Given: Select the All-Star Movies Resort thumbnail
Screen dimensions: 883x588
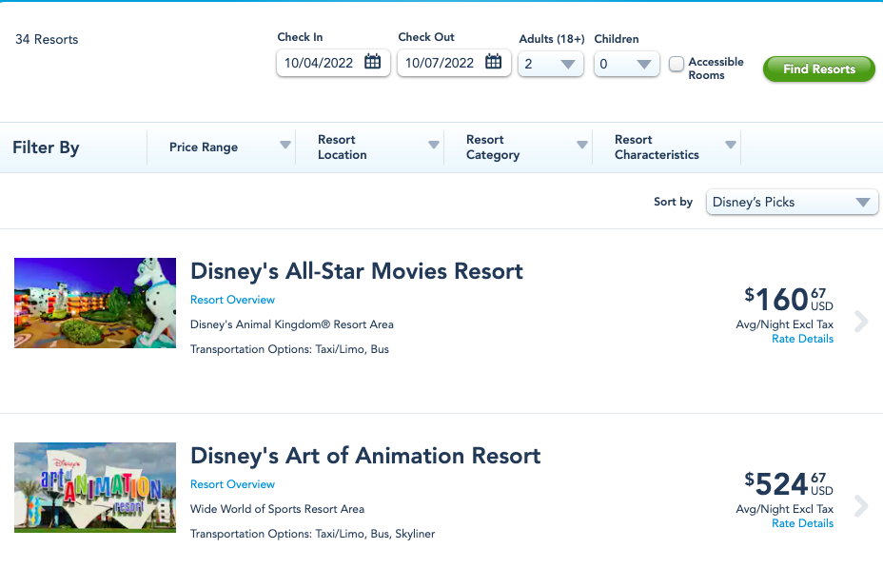Looking at the screenshot, I should (x=95, y=303).
